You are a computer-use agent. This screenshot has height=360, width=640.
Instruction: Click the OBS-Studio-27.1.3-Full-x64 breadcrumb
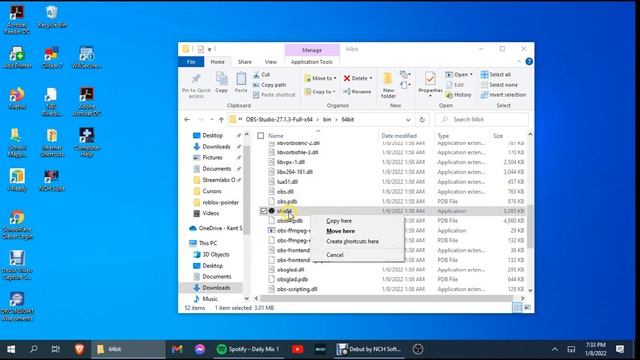coord(279,120)
